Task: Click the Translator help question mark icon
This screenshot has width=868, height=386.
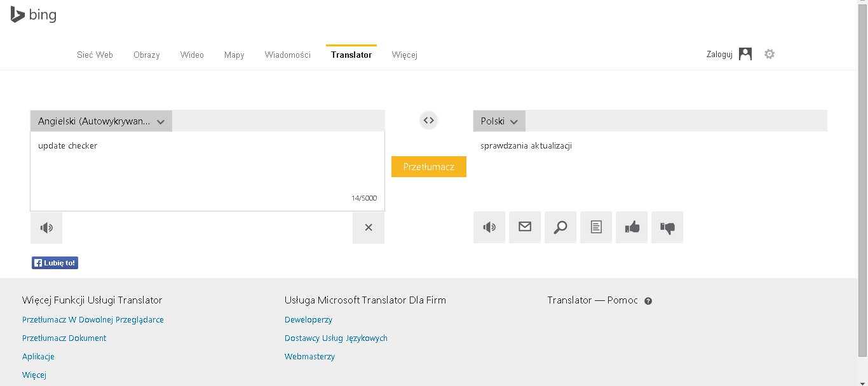Action: point(648,301)
